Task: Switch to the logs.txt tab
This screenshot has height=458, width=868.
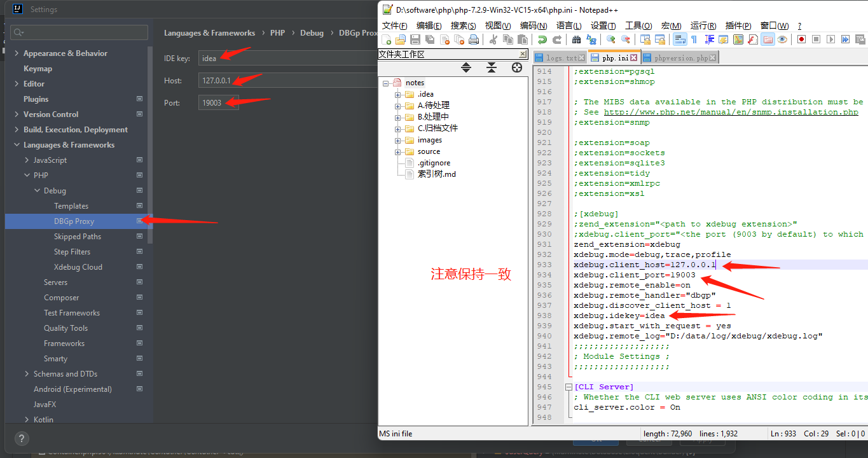Action: 560,58
